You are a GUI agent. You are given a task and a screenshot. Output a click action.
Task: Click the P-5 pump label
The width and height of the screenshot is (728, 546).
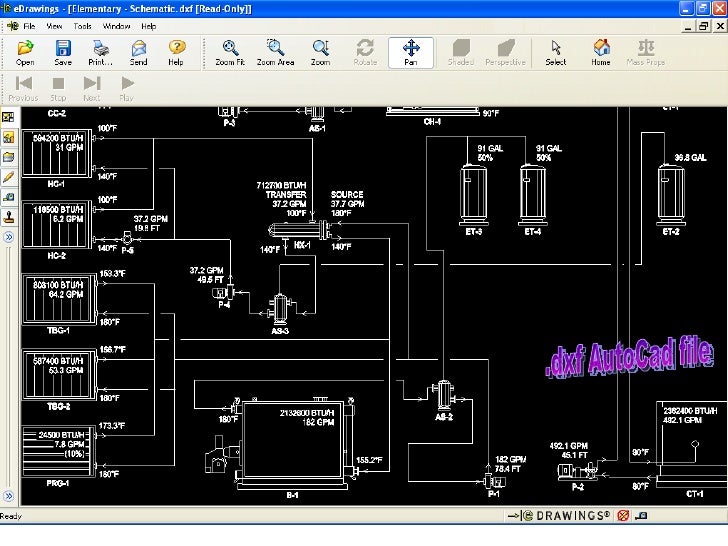pos(128,250)
